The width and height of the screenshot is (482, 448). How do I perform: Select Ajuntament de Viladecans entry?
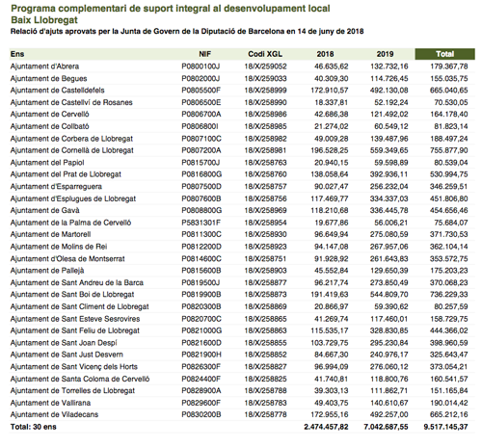click(x=54, y=414)
